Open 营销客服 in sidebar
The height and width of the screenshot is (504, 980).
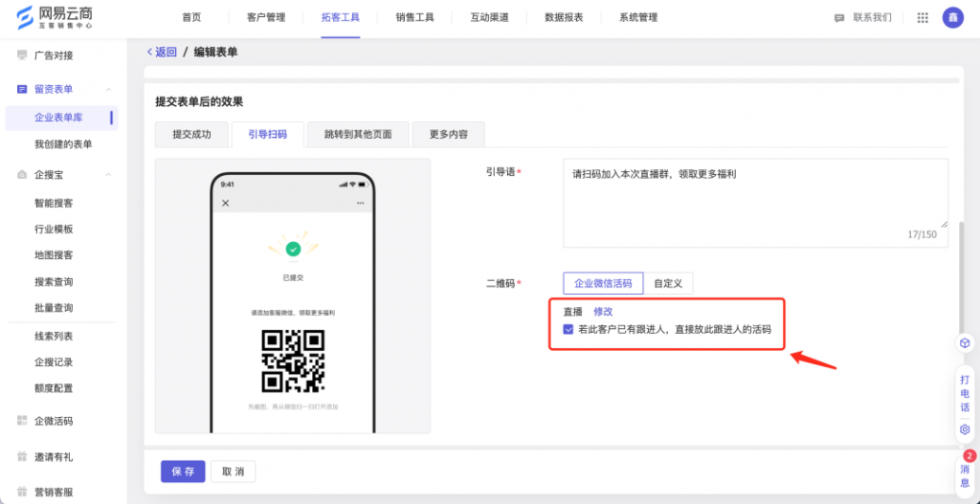54,492
